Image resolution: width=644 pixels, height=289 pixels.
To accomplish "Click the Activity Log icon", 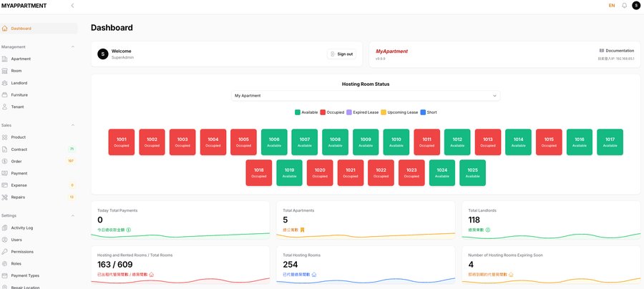I will point(5,227).
